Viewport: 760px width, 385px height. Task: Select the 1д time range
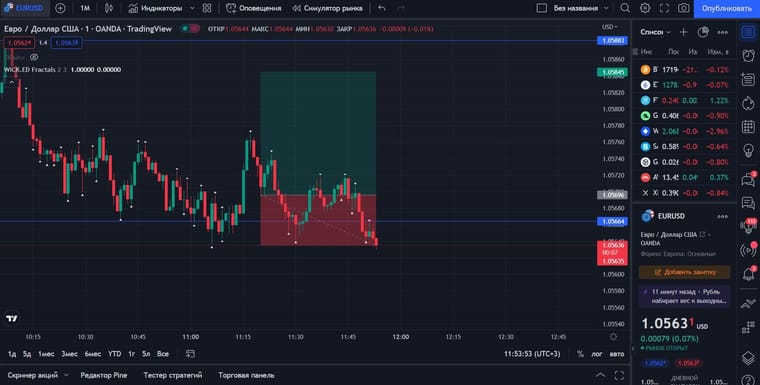click(x=12, y=354)
